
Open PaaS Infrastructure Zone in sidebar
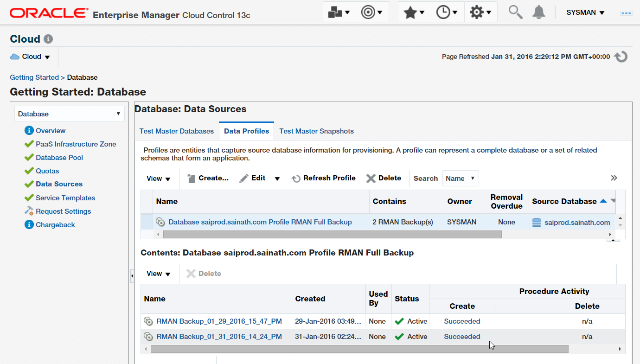tap(76, 144)
